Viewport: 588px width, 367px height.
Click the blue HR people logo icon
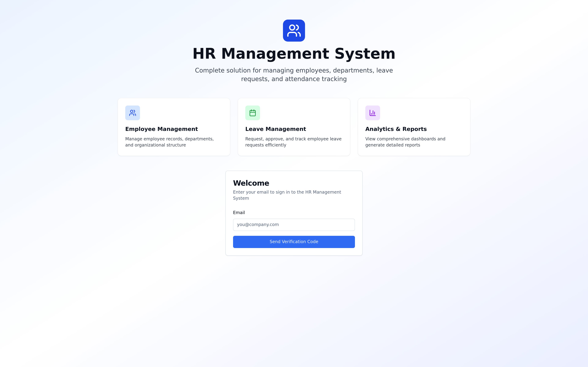point(294,31)
